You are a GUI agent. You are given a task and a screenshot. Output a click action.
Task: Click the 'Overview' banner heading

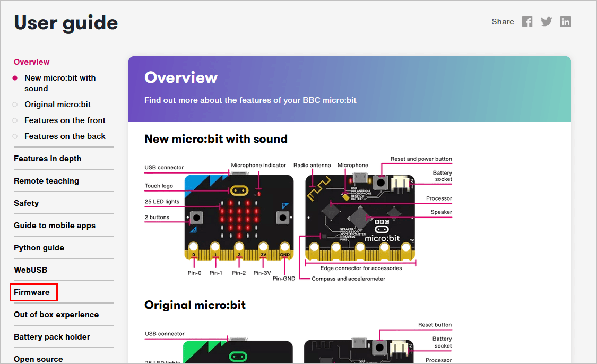click(181, 77)
